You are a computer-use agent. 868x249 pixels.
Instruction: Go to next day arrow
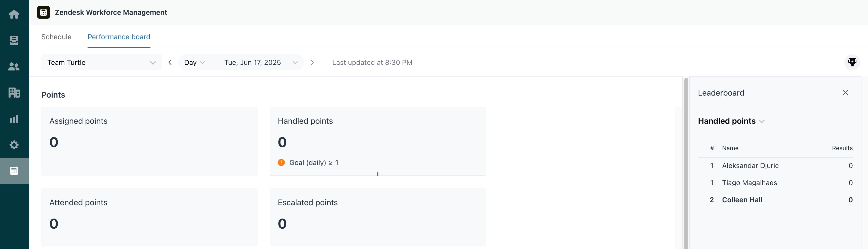pyautogui.click(x=312, y=63)
